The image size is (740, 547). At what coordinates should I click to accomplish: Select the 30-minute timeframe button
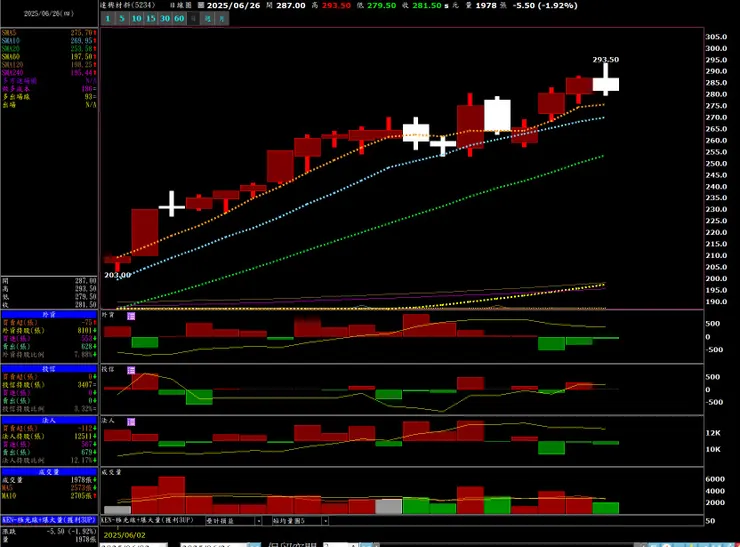(165, 18)
